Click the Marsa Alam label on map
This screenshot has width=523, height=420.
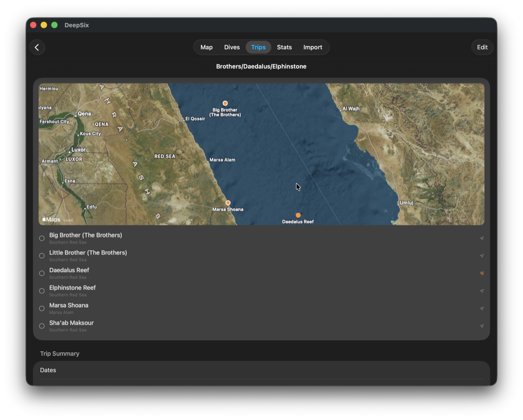222,160
